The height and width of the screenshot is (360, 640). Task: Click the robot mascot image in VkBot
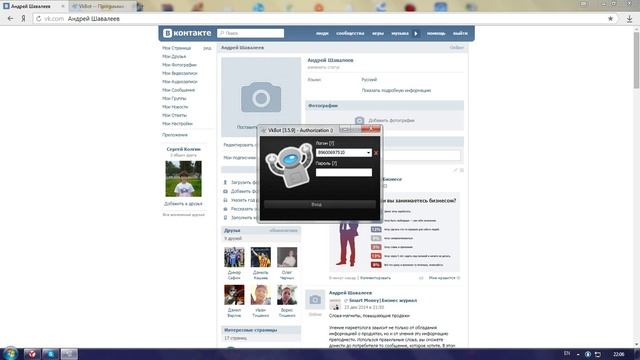click(x=289, y=165)
